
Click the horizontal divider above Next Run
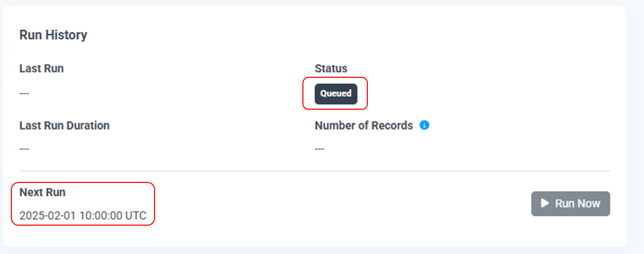314,171
